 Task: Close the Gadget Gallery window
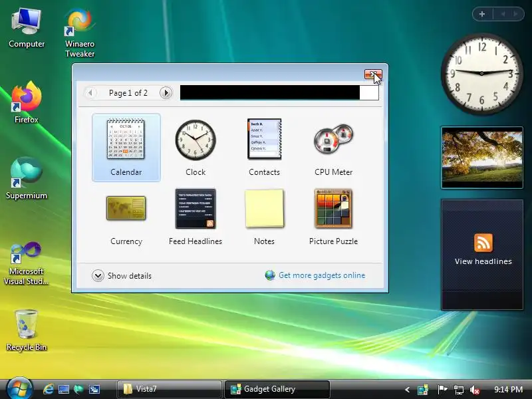click(x=373, y=74)
